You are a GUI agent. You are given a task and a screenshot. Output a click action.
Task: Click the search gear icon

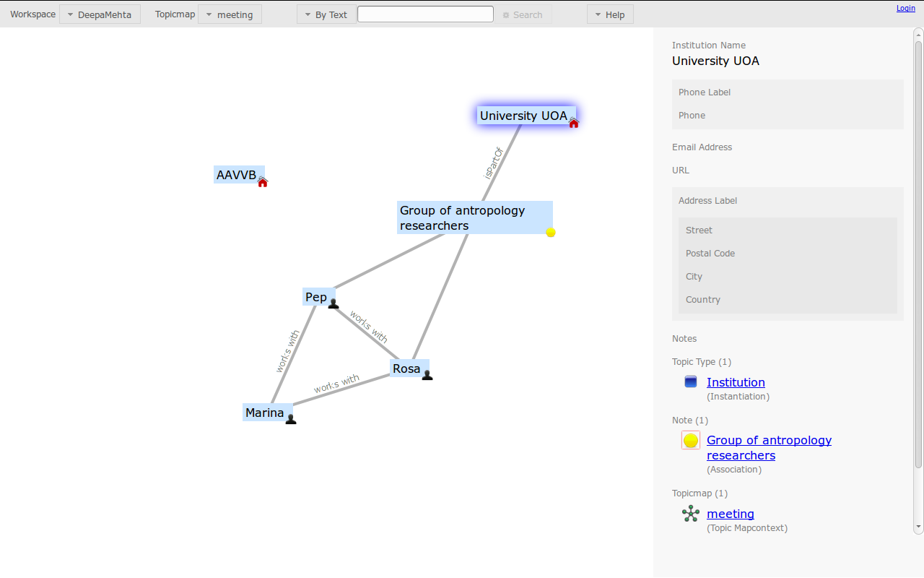click(x=506, y=15)
